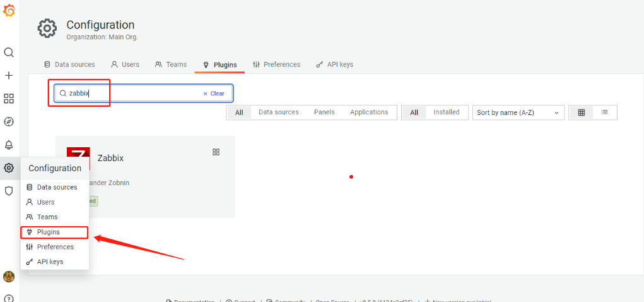644x302 pixels.
Task: Click the large gear icon by page title
Action: point(47,28)
